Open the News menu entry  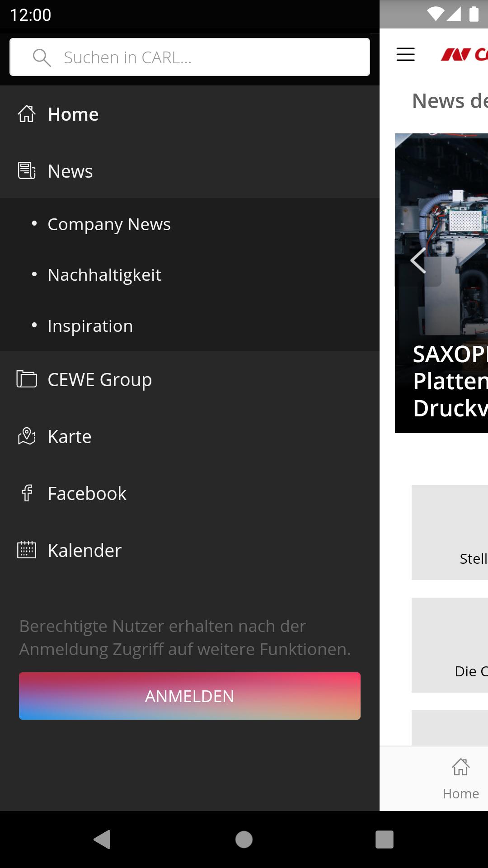tap(190, 171)
